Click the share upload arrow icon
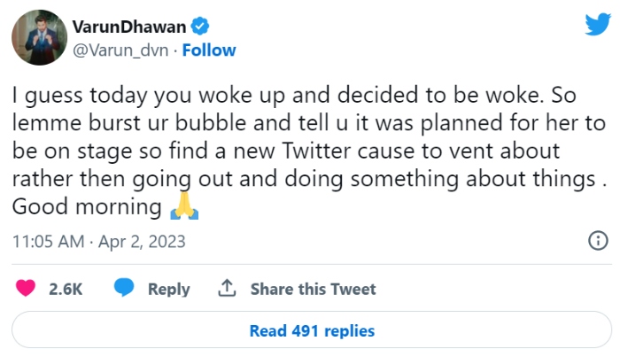The height and width of the screenshot is (364, 620). (x=228, y=289)
